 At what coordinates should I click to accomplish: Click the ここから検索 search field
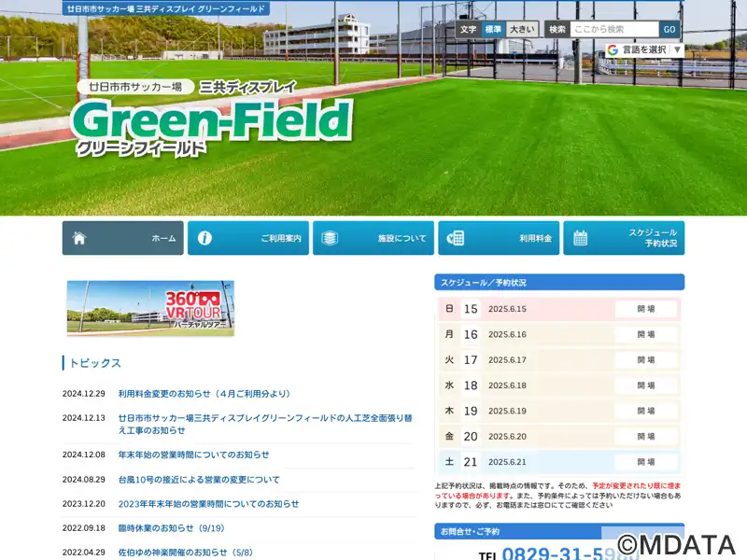(x=614, y=30)
